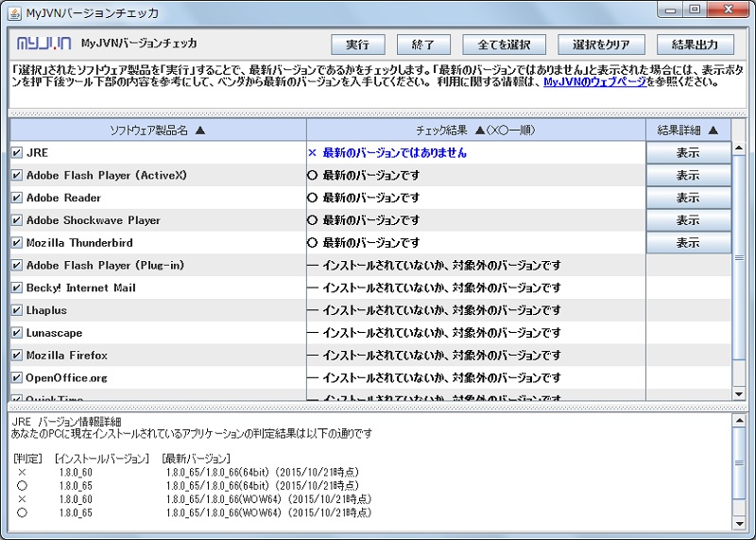Viewport: 756px width, 540px height.
Task: Click the JRE バージョン情報詳細 heading
Action: [66, 422]
